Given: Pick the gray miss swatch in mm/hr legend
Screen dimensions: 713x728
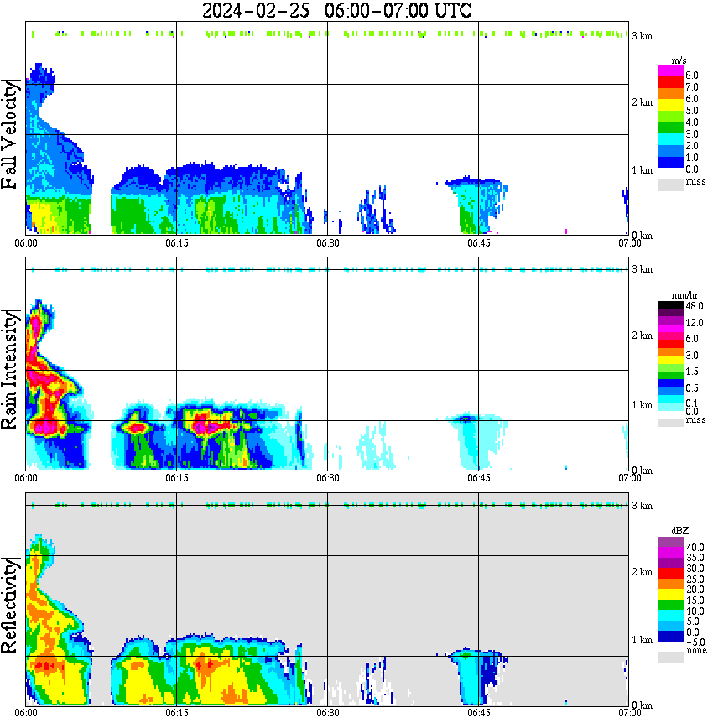Looking at the screenshot, I should click(670, 422).
